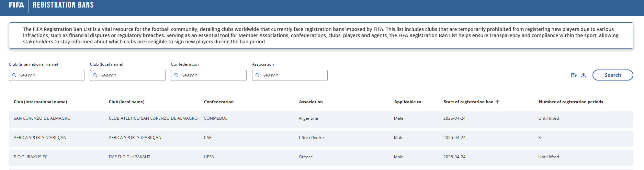The height and width of the screenshot is (170, 644).
Task: Focus the Club (international name) search input
Action: [x=50, y=75]
